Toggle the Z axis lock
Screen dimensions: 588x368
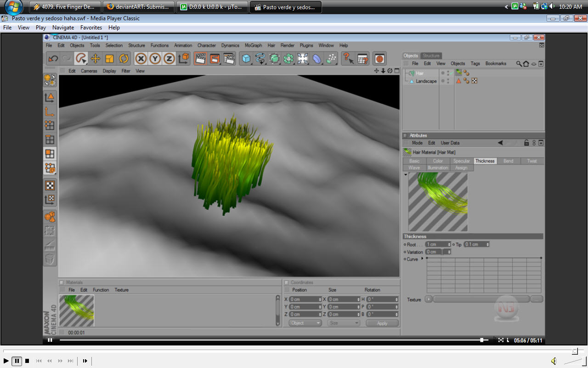(169, 58)
